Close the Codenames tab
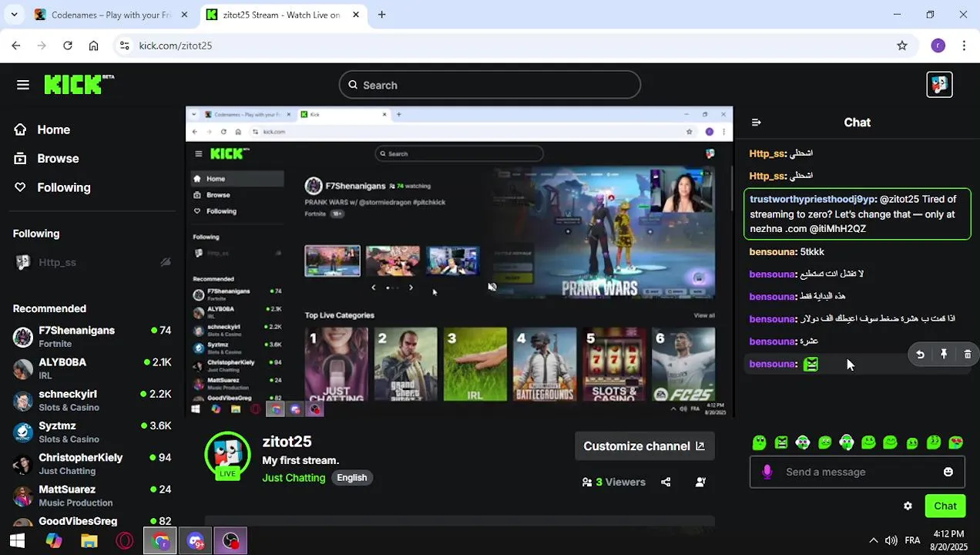The image size is (980, 555). pyautogui.click(x=184, y=15)
